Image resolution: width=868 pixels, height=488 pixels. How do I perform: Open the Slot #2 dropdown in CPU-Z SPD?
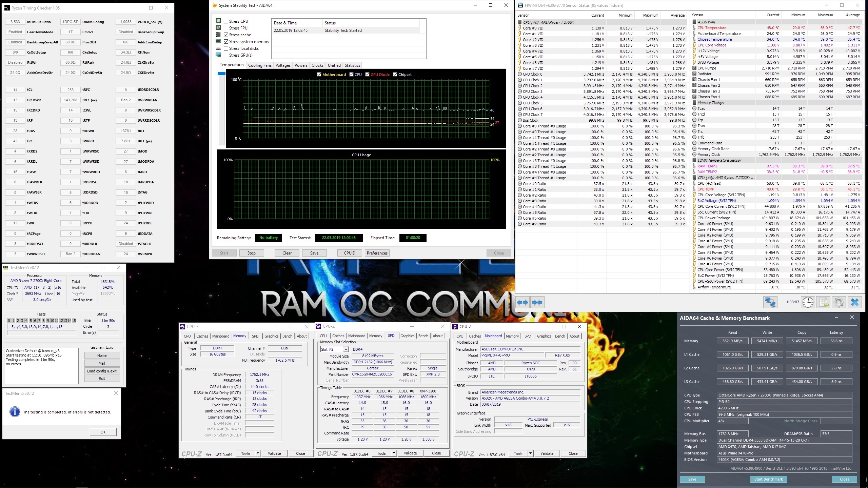click(x=346, y=349)
